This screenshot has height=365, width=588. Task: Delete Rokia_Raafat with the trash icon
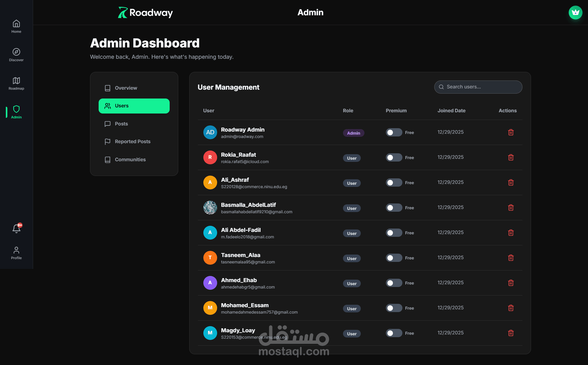tap(511, 158)
